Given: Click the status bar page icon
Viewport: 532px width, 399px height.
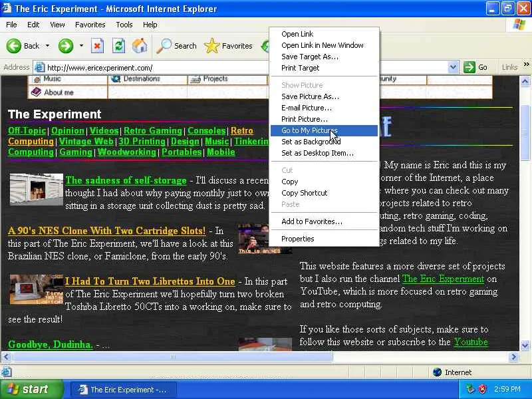Looking at the screenshot, I should coord(7,372).
